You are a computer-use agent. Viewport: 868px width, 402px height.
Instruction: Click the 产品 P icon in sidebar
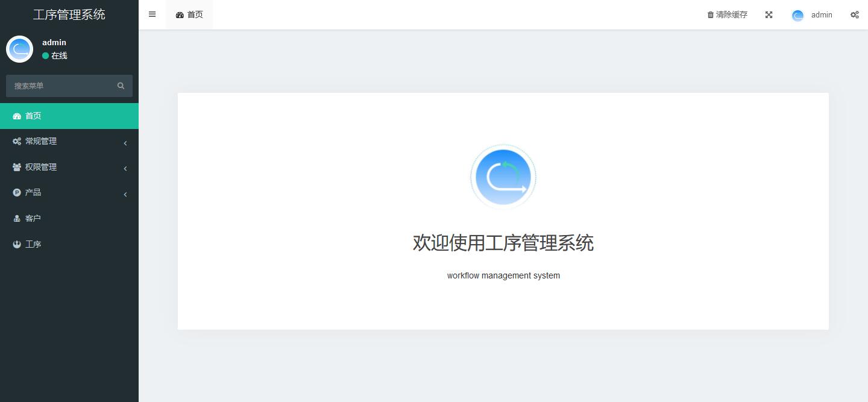point(17,192)
